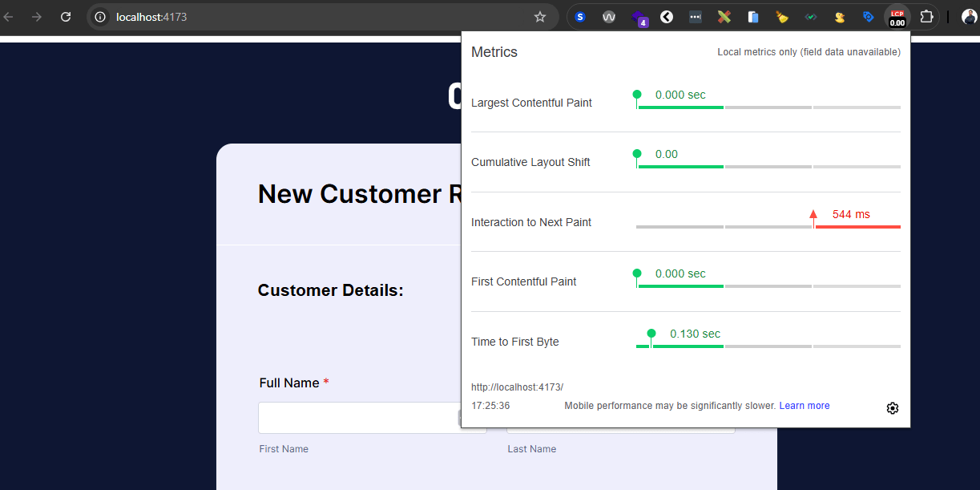
Task: Focus the First Name input field
Action: coord(372,418)
